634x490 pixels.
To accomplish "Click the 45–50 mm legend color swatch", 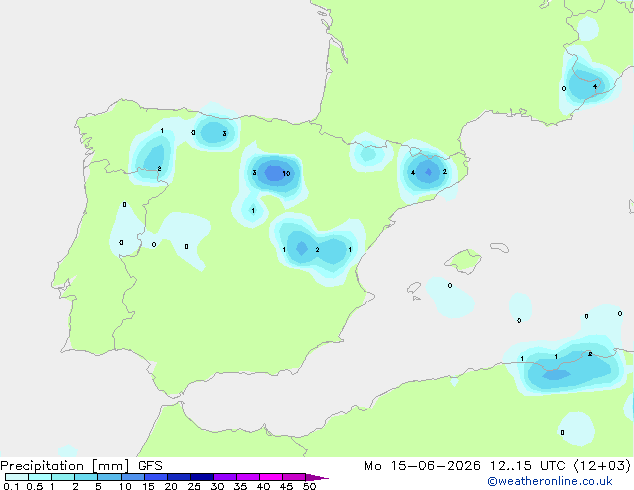I will [294, 477].
